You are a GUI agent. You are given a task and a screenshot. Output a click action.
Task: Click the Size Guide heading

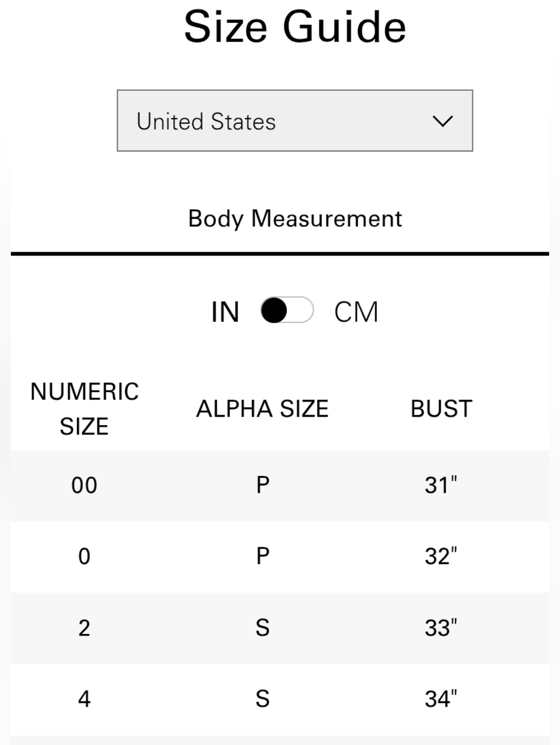295,27
